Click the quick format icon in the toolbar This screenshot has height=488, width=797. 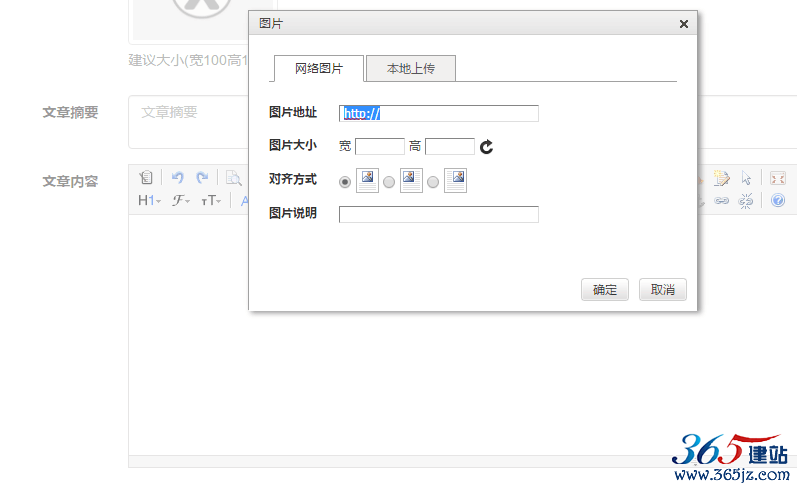click(x=721, y=178)
